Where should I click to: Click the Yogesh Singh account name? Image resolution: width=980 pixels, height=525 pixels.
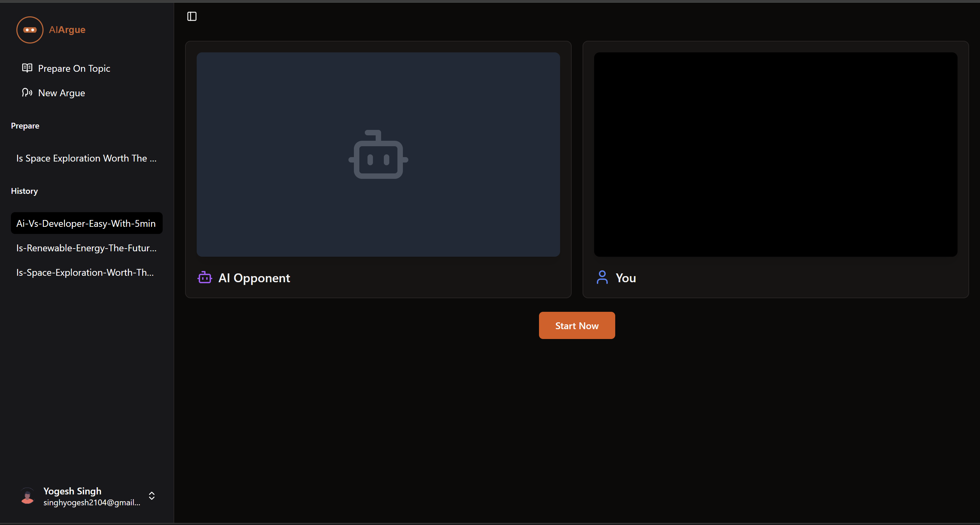(72, 491)
